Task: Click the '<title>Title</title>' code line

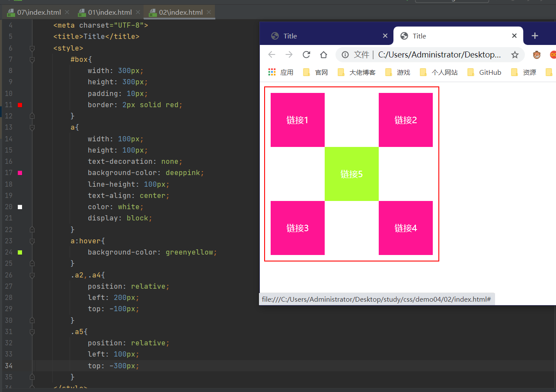Action: [96, 37]
